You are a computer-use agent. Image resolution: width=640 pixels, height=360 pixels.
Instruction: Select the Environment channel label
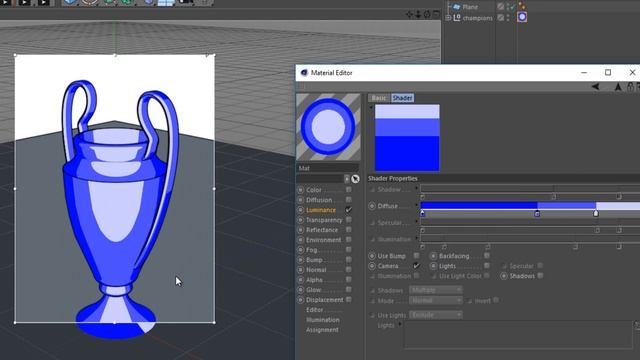pyautogui.click(x=323, y=240)
